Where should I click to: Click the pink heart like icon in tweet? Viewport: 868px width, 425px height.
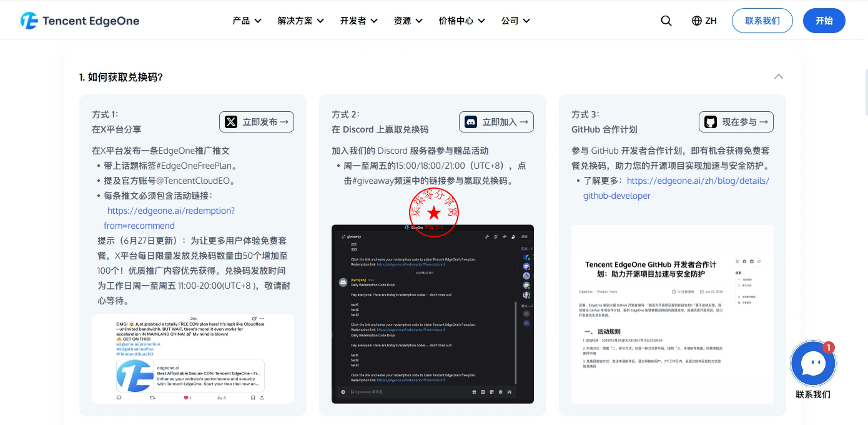(186, 397)
